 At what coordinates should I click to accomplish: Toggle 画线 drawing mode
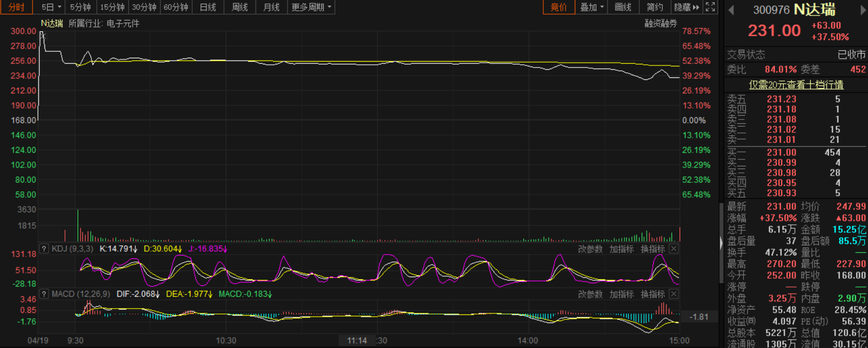623,7
